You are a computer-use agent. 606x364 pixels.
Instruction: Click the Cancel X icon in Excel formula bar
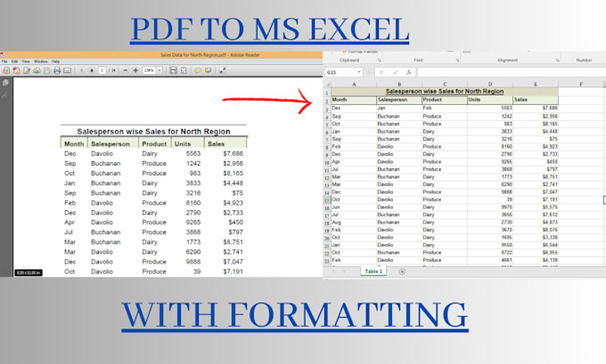pos(381,72)
